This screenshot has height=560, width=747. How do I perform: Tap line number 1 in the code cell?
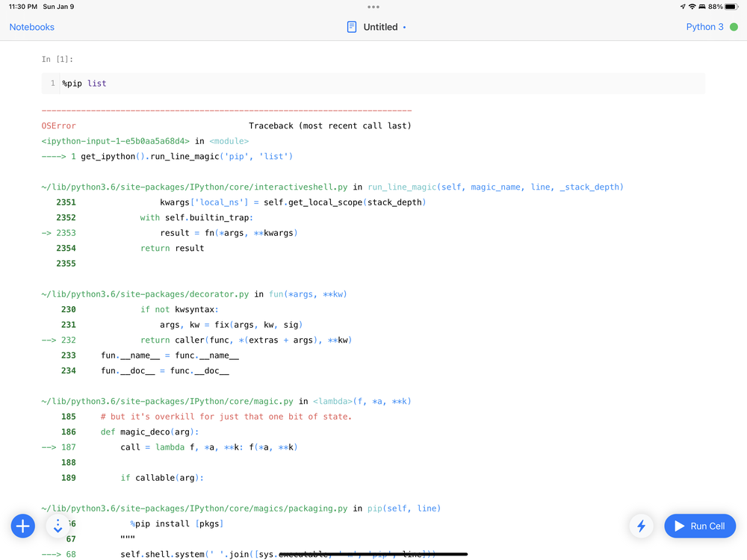point(53,84)
